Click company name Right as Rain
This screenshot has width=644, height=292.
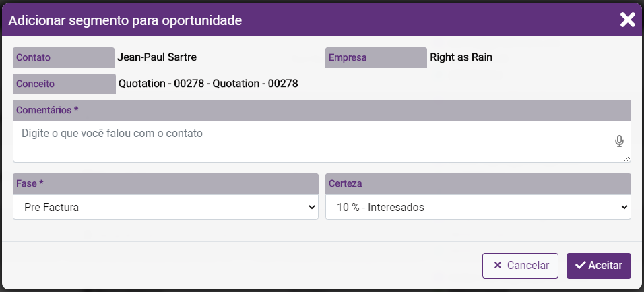click(461, 57)
